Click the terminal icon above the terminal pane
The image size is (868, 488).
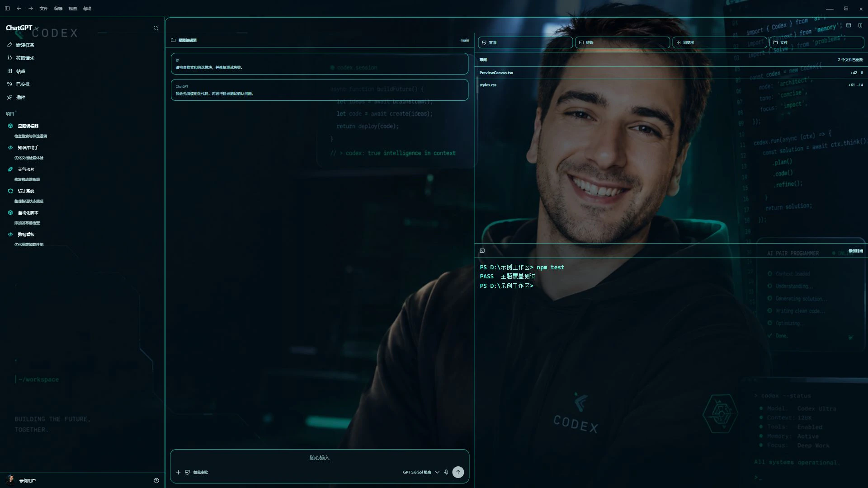click(482, 251)
